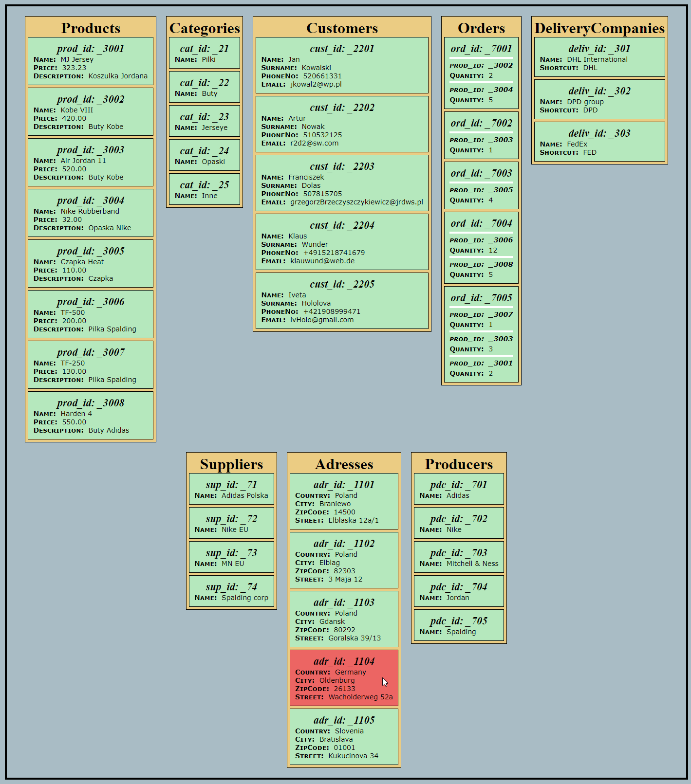Click product _3005 Czapka Heat card
691x784 pixels.
[91, 264]
